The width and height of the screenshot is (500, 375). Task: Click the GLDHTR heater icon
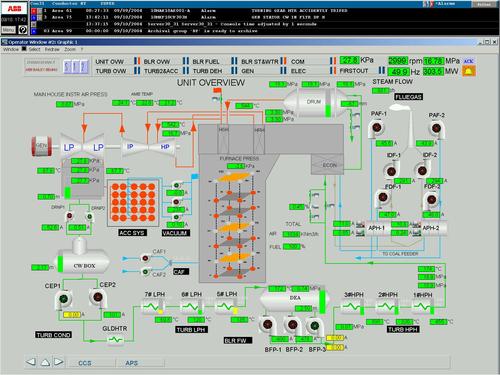point(115,340)
